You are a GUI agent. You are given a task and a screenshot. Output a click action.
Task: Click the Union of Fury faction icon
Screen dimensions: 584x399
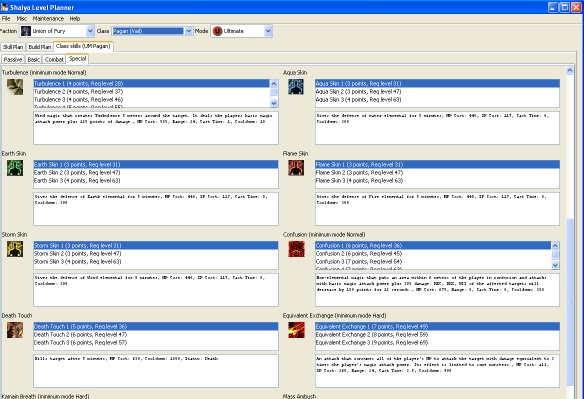tap(26, 31)
